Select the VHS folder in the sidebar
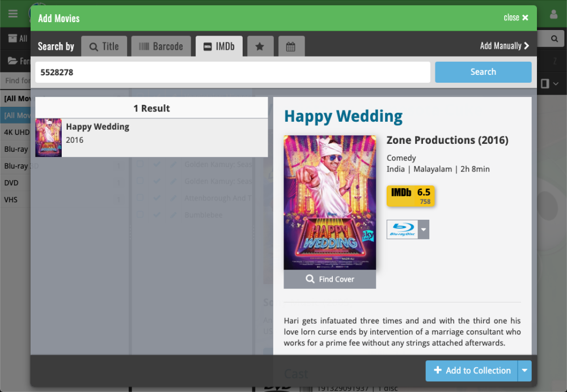The height and width of the screenshot is (392, 567). coord(11,199)
